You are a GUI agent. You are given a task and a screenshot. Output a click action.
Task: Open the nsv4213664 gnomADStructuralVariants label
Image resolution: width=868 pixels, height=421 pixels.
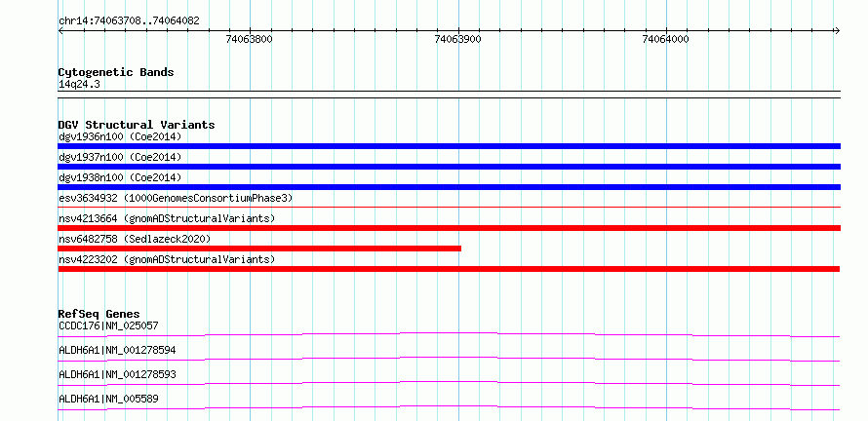(x=167, y=218)
